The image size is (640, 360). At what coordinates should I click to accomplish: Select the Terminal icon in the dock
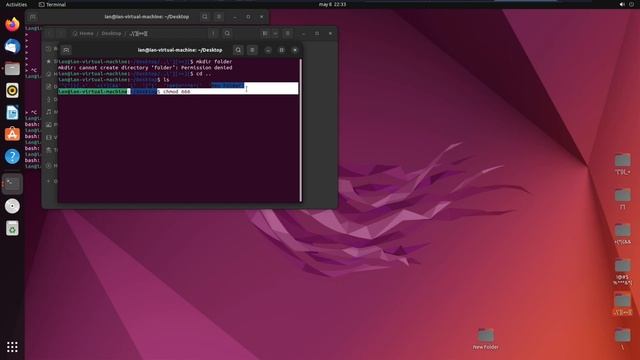pos(12,184)
